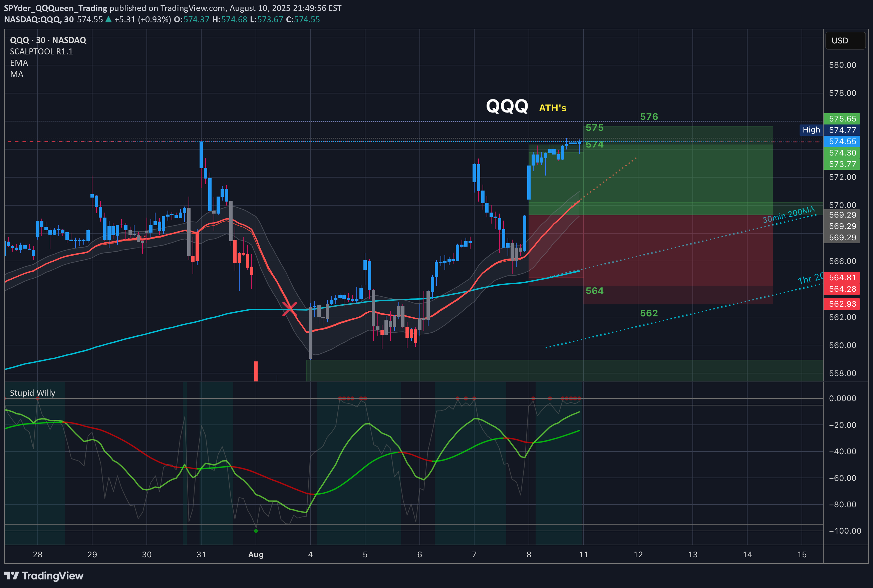Click the 575.65 green price tag
873x588 pixels.
click(x=842, y=119)
